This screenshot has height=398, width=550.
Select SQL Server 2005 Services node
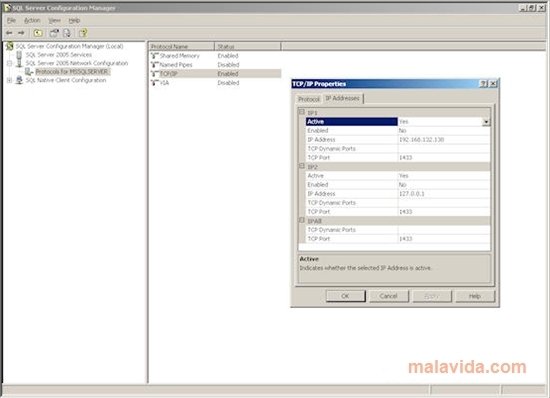pos(59,55)
